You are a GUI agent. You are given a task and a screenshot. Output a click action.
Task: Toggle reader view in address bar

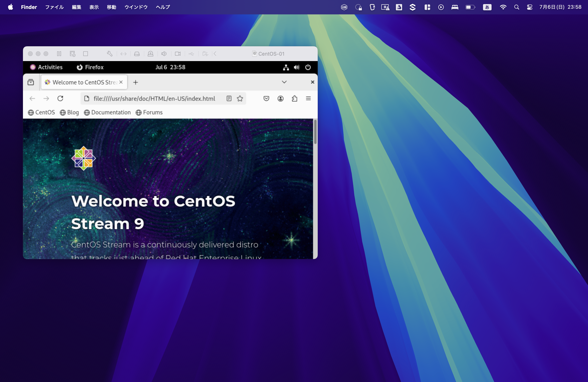click(229, 99)
